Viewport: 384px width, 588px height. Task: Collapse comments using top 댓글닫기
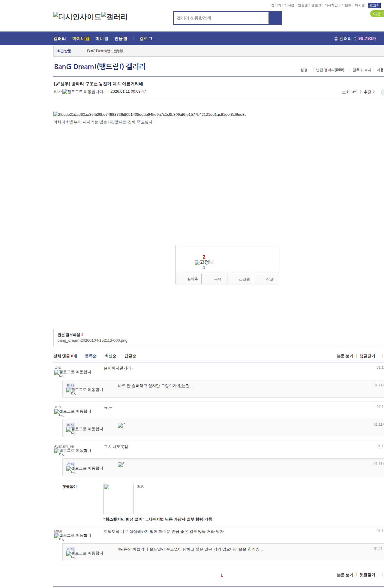367,356
